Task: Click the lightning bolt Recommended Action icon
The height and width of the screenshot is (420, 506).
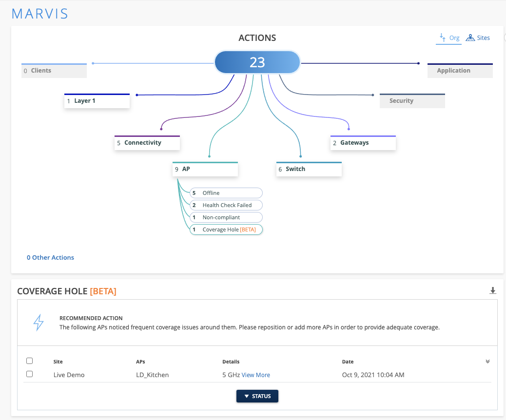Action: point(39,323)
